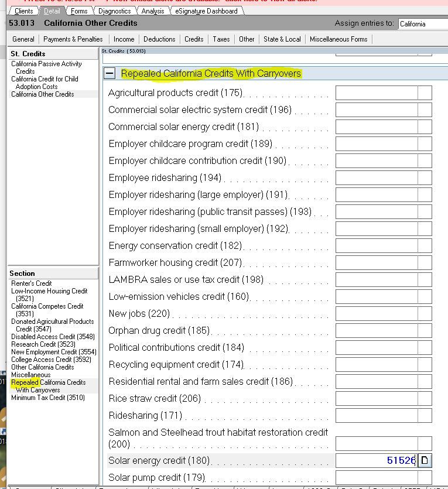The width and height of the screenshot is (448, 489).
Task: Collapse the Repealed California Credits With Carryovers section
Action: (109, 73)
